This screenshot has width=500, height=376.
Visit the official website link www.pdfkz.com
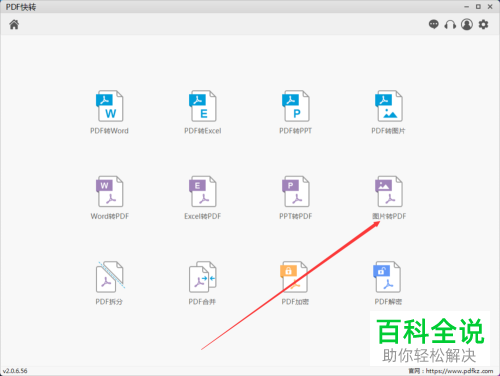(459, 371)
